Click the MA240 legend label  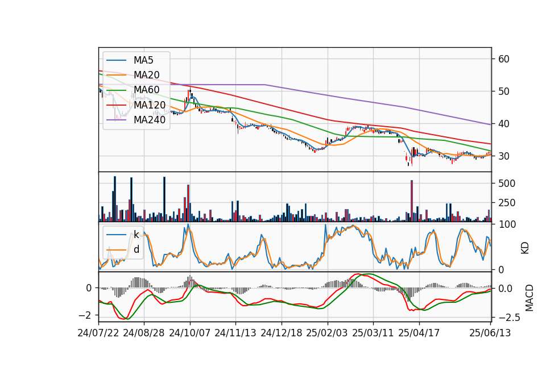click(x=150, y=120)
